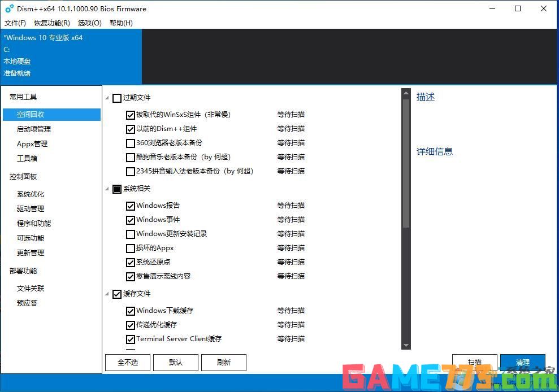Uncheck 被取代的WinSxS组件 checkbox
This screenshot has width=559, height=392.
[131, 115]
